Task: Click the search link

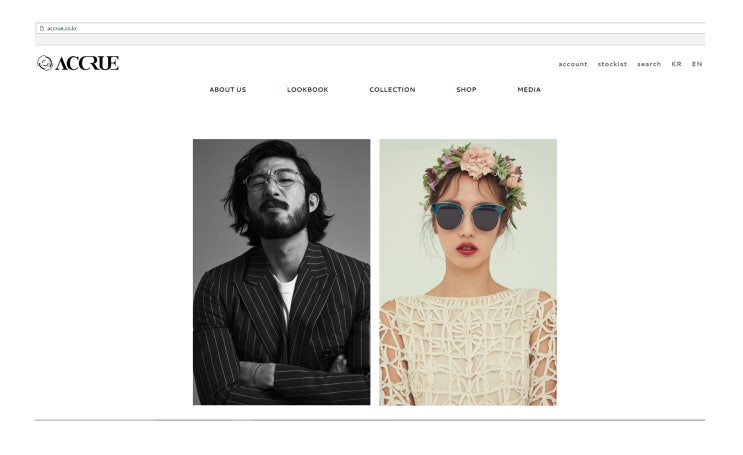Action: pyautogui.click(x=649, y=64)
